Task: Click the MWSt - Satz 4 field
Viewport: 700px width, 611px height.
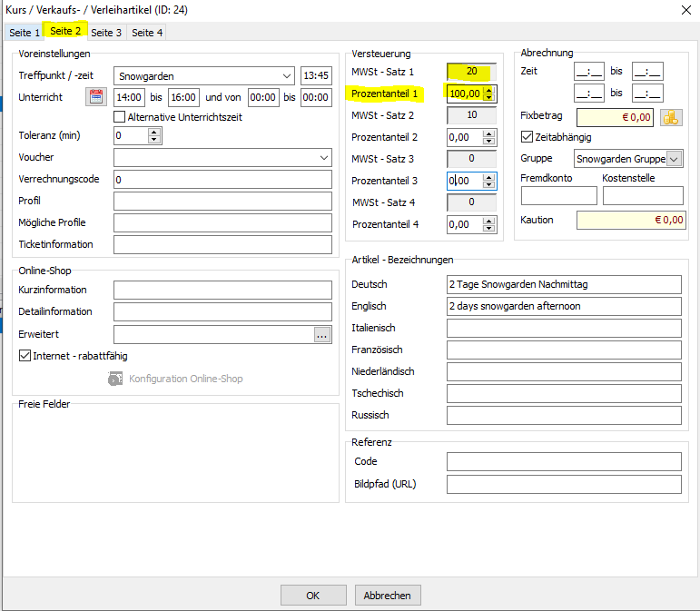Action: tap(472, 202)
